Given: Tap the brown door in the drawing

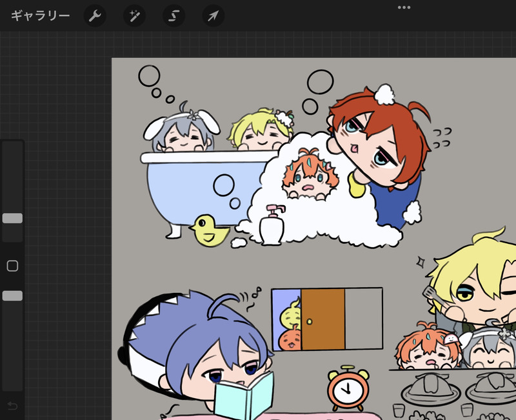Looking at the screenshot, I should [x=323, y=319].
